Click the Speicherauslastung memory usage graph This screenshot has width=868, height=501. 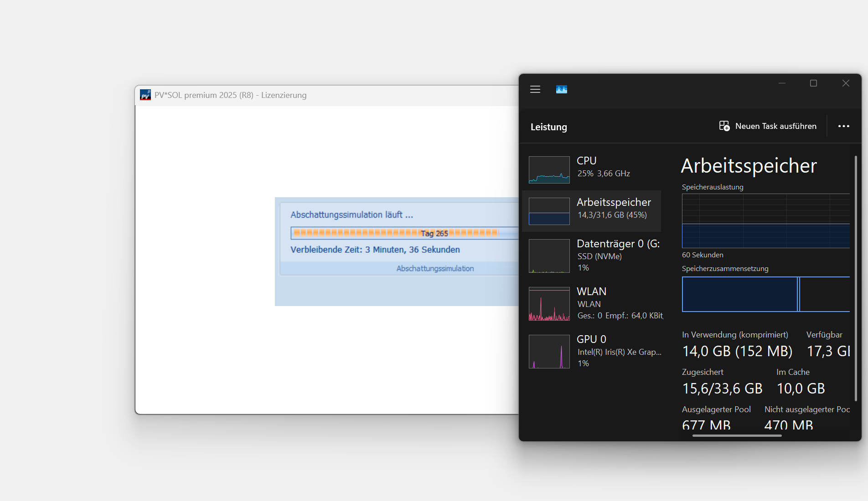(x=766, y=221)
